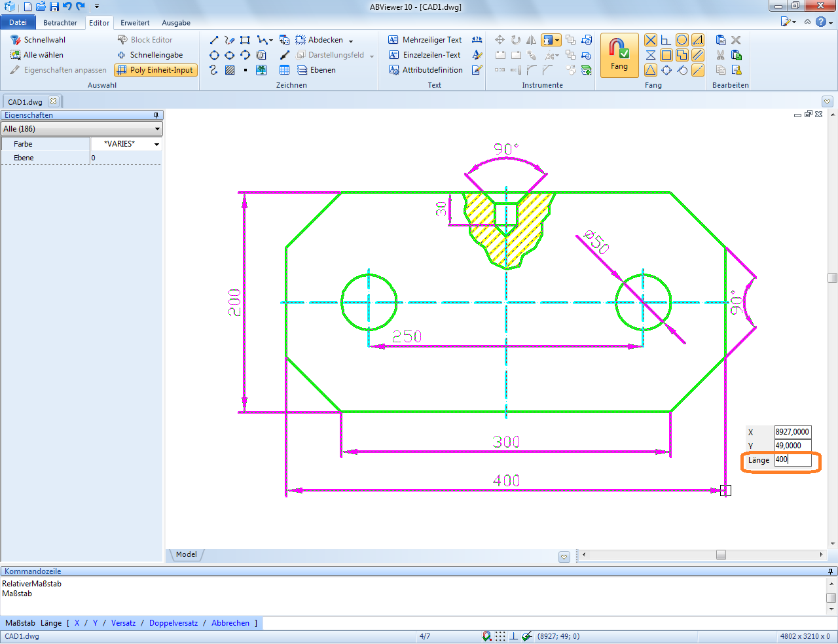Click the Attributdefinition tool
The height and width of the screenshot is (644, 838).
point(426,70)
